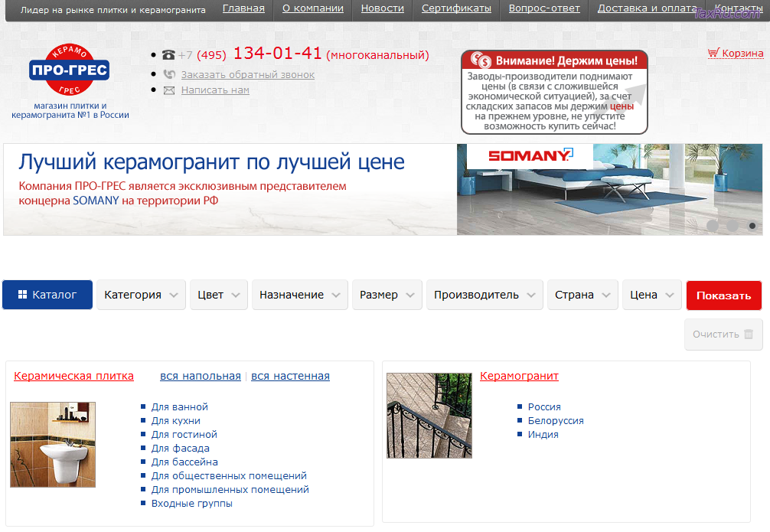Click the Корзина shopping cart icon
The image size is (770, 532).
pos(712,53)
